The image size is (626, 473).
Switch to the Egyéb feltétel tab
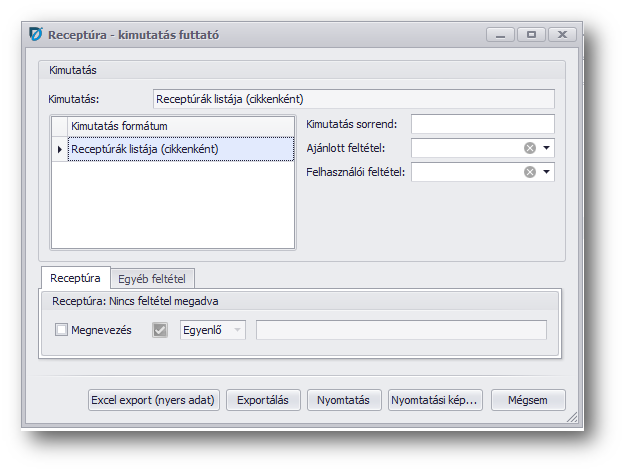[x=153, y=278]
